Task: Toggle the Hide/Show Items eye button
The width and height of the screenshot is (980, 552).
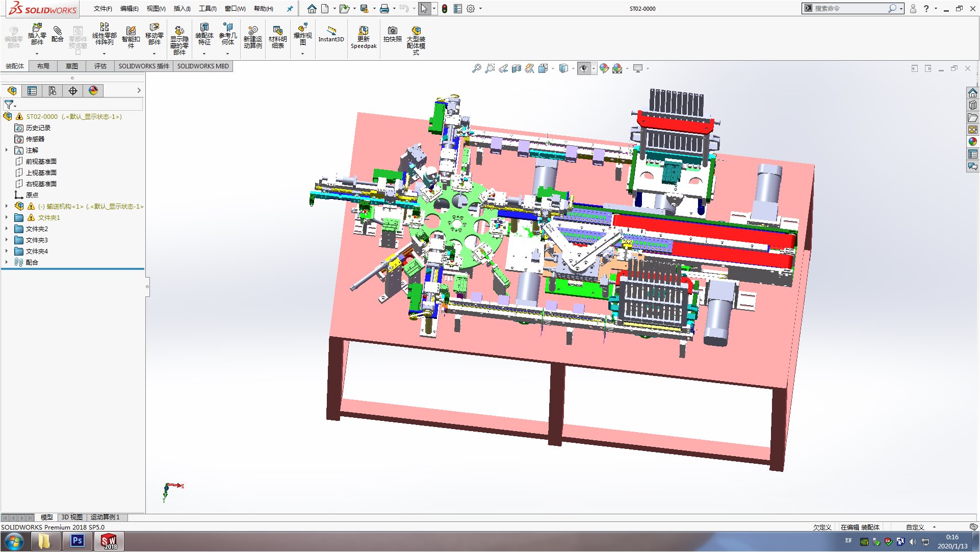Action: point(584,68)
